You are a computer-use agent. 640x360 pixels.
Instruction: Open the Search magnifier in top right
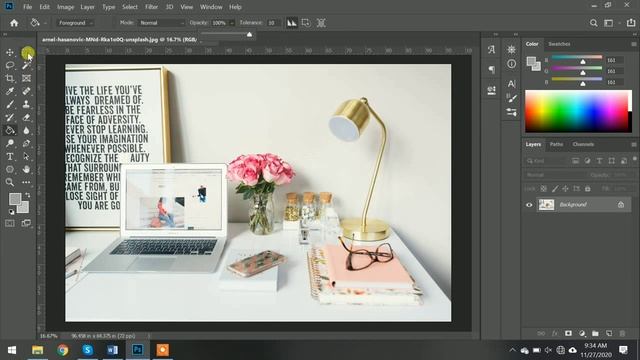593,23
